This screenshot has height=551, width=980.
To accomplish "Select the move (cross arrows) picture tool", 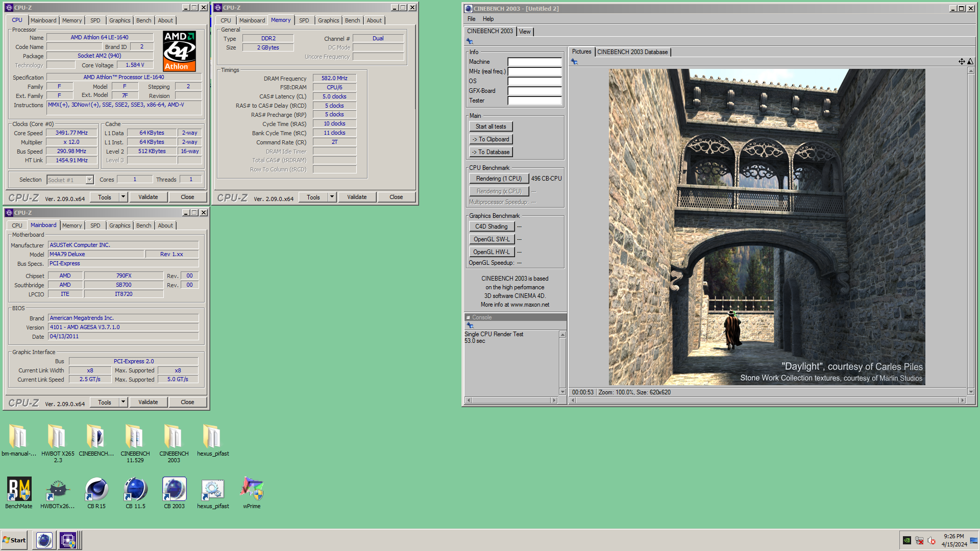I will point(962,62).
